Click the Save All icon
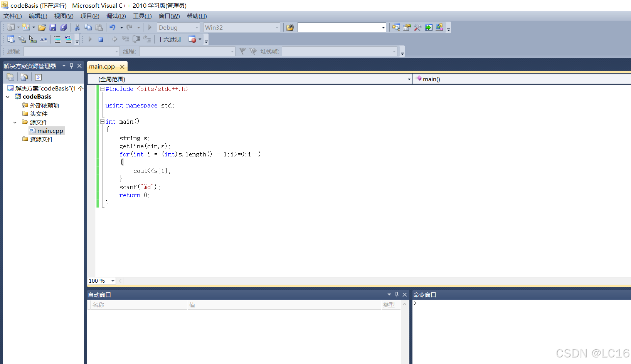This screenshot has width=631, height=364. (x=64, y=27)
